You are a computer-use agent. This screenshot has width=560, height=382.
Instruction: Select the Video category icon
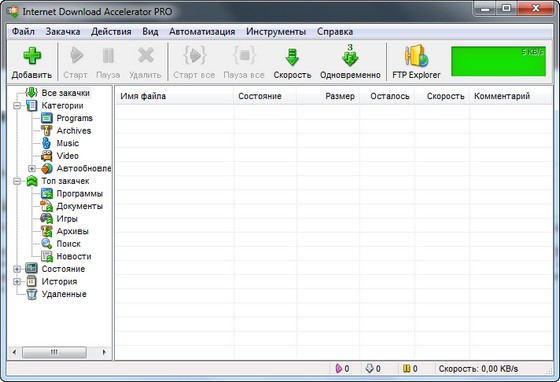point(46,156)
